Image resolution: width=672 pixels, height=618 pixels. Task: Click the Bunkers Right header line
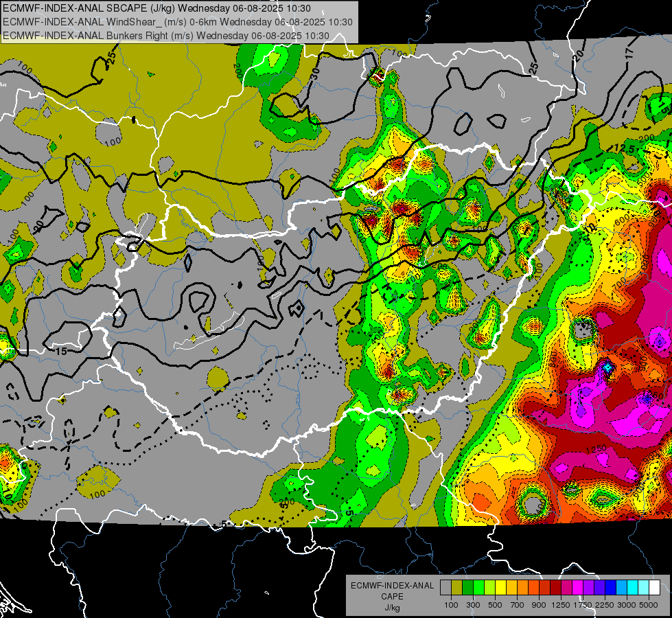point(166,36)
